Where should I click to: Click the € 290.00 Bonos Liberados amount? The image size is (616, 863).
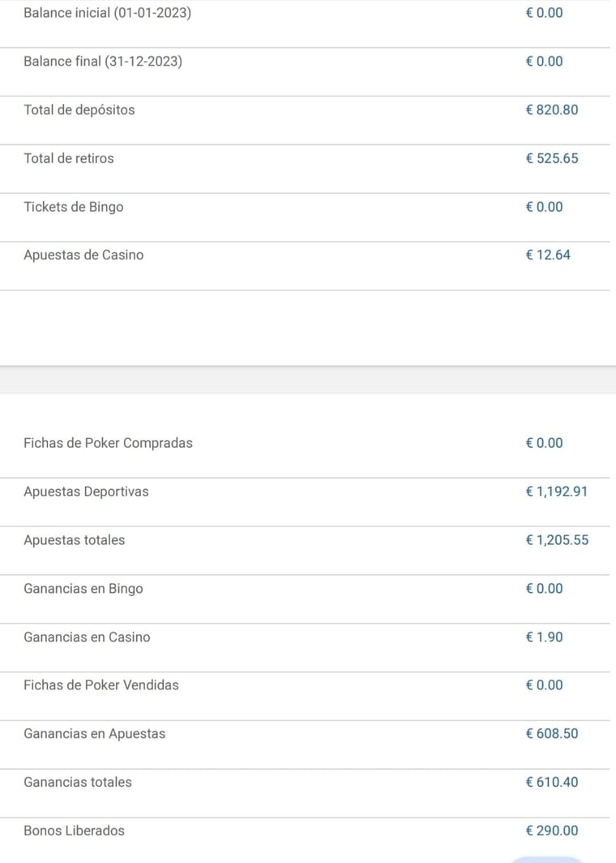[x=552, y=831]
